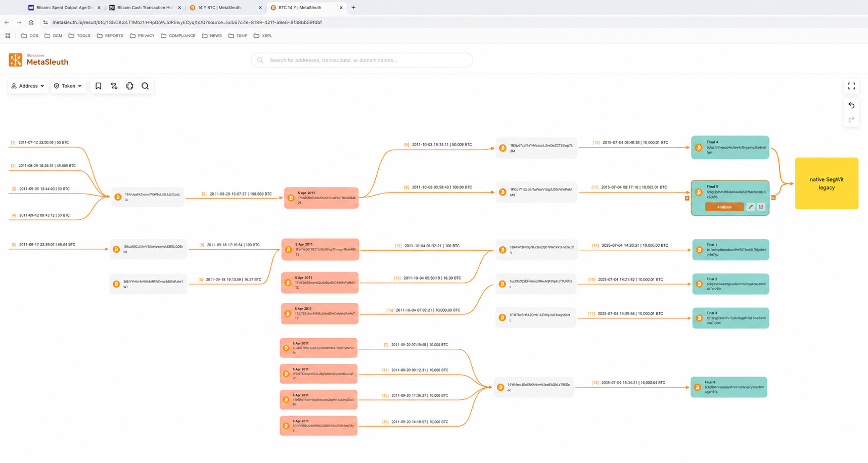
Task: Expand the Token dropdown
Action: click(x=68, y=86)
